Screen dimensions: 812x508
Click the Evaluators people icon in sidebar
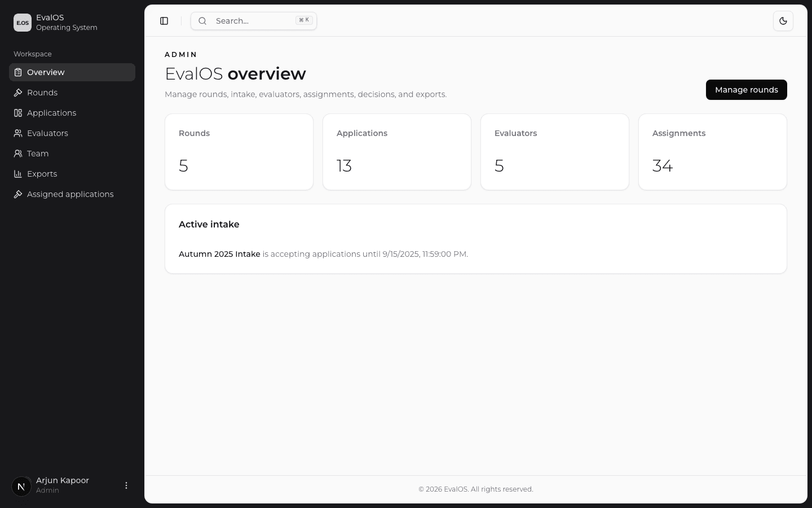(x=18, y=133)
